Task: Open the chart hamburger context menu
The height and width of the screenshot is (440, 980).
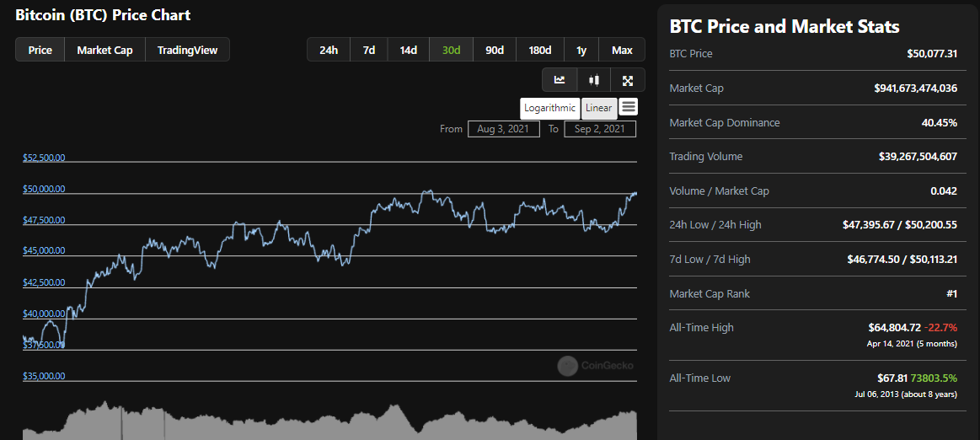Action: point(629,107)
